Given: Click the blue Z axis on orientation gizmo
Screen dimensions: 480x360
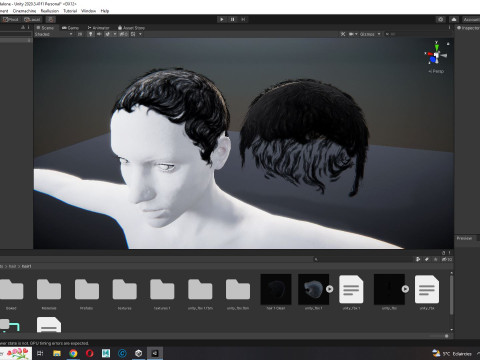Looking at the screenshot, I should [433, 60].
